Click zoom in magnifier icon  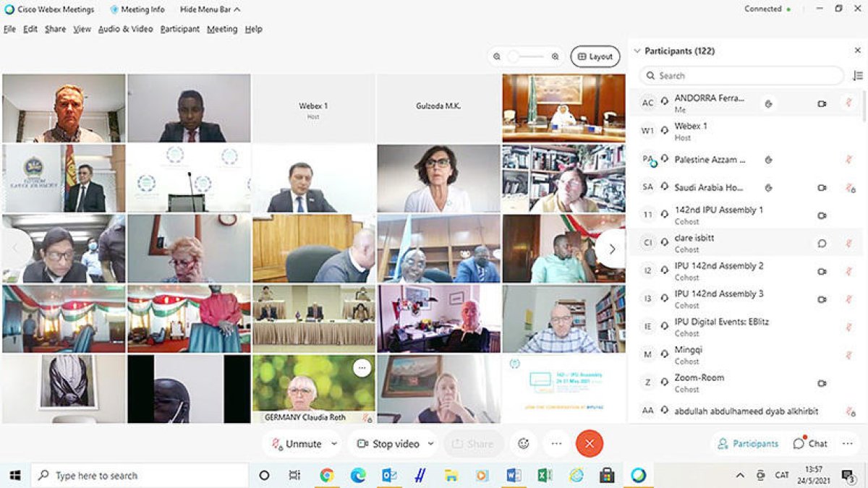click(555, 56)
